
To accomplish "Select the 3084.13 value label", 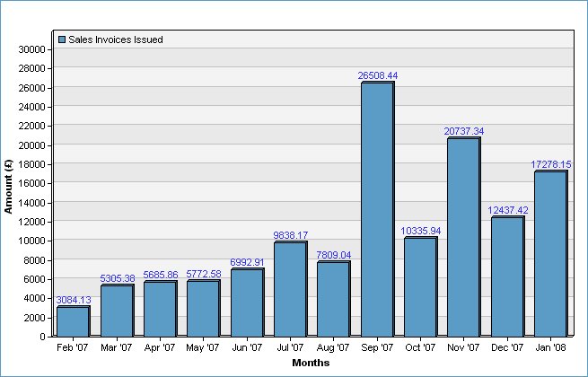I will tap(74, 300).
